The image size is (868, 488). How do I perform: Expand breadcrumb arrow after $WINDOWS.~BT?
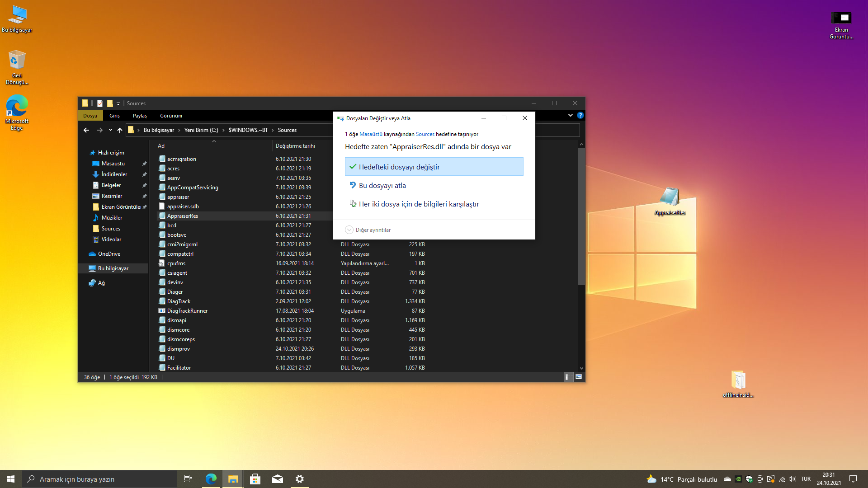tap(273, 130)
